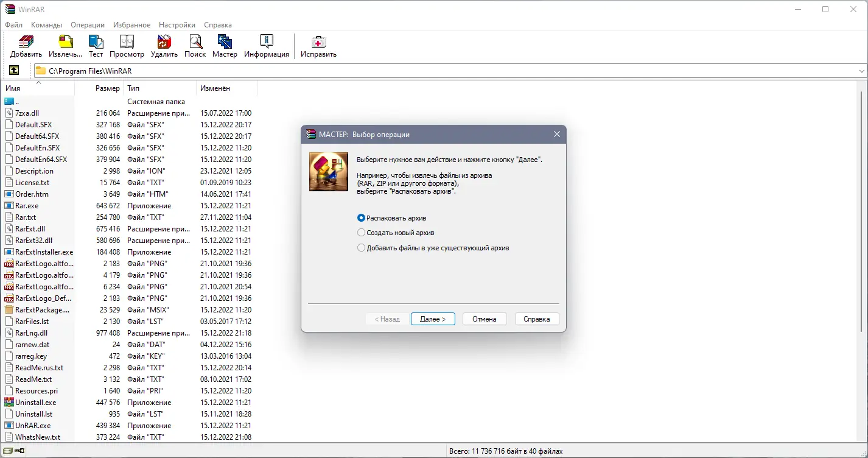Click the RarLng.dll file icon
Image resolution: width=868 pixels, height=458 pixels.
[9, 333]
